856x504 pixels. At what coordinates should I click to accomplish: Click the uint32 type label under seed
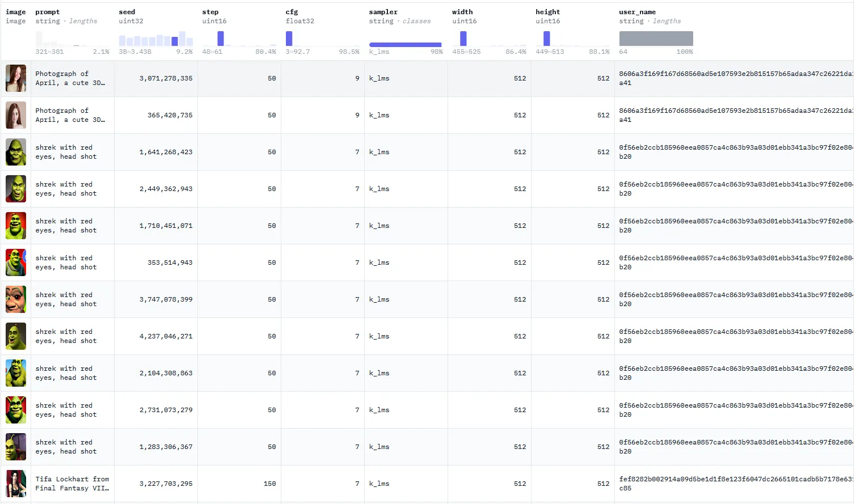point(131,21)
